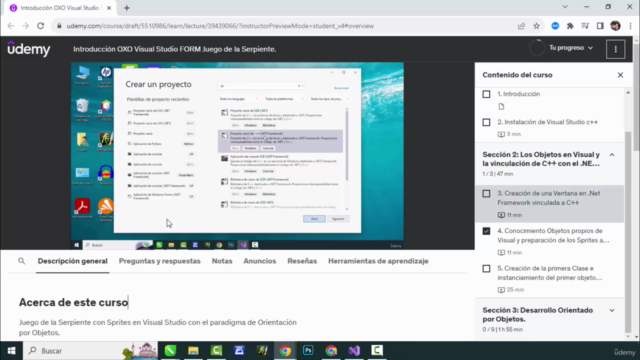Click the blue extension icon in toolbar
The width and height of the screenshot is (640, 360).
pos(555,26)
